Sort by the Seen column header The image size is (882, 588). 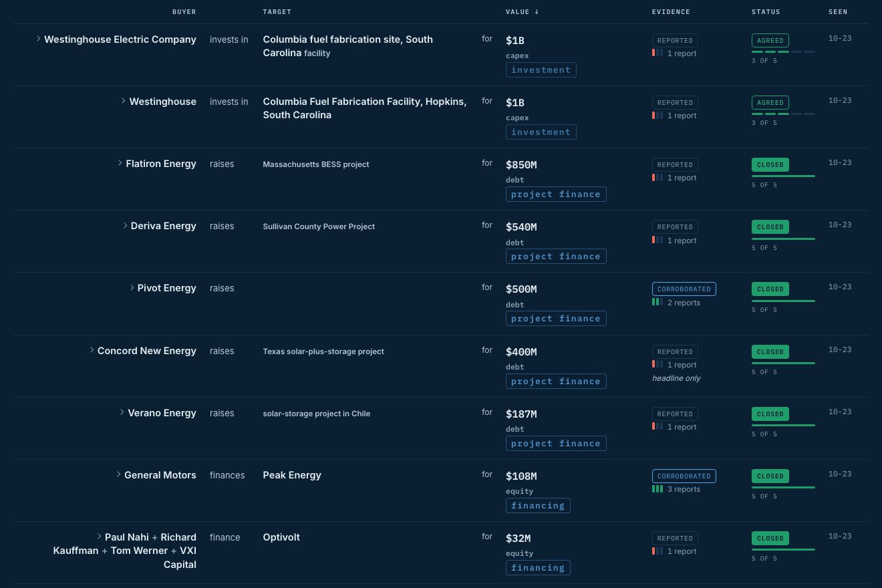click(x=838, y=12)
